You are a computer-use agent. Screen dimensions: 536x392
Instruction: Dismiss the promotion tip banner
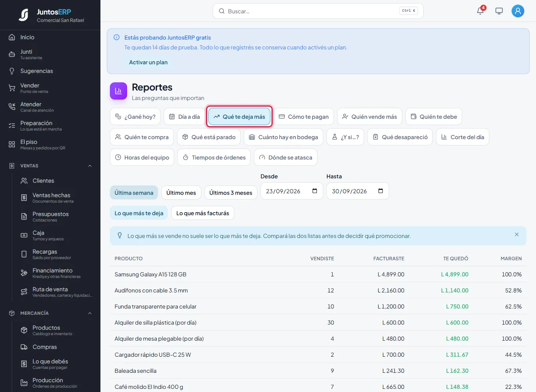[x=517, y=234]
